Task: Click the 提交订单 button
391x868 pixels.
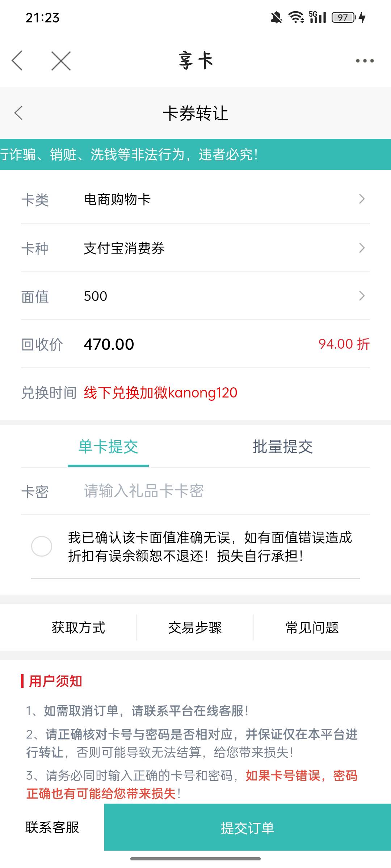Action: [247, 827]
